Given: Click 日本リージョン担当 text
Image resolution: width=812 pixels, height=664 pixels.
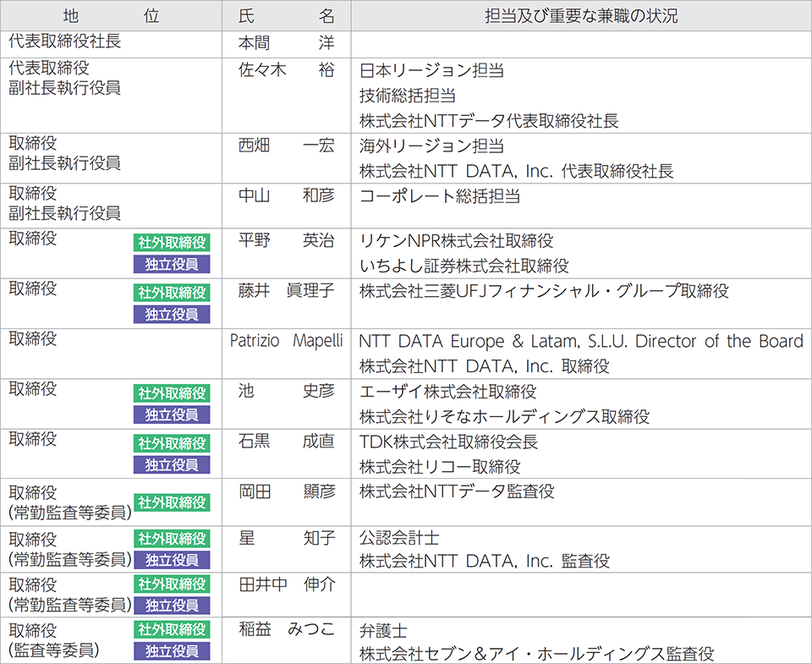Looking at the screenshot, I should coord(431,70).
